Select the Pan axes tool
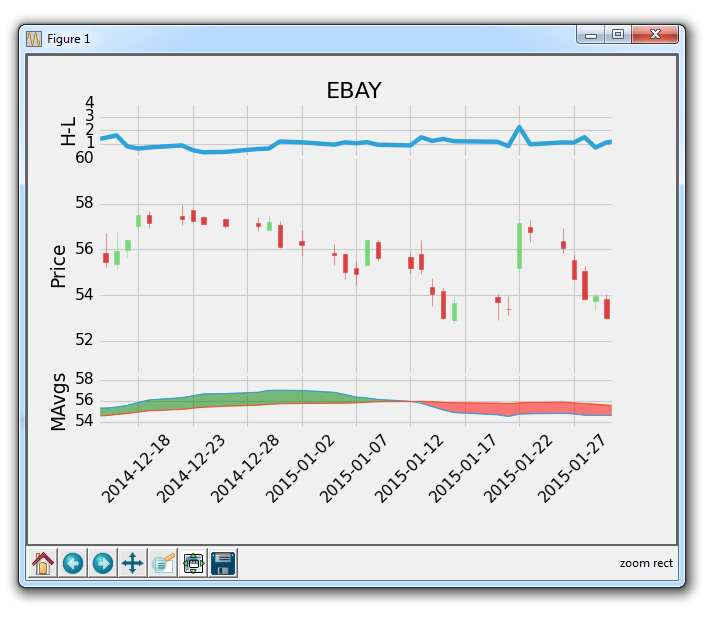 [133, 563]
